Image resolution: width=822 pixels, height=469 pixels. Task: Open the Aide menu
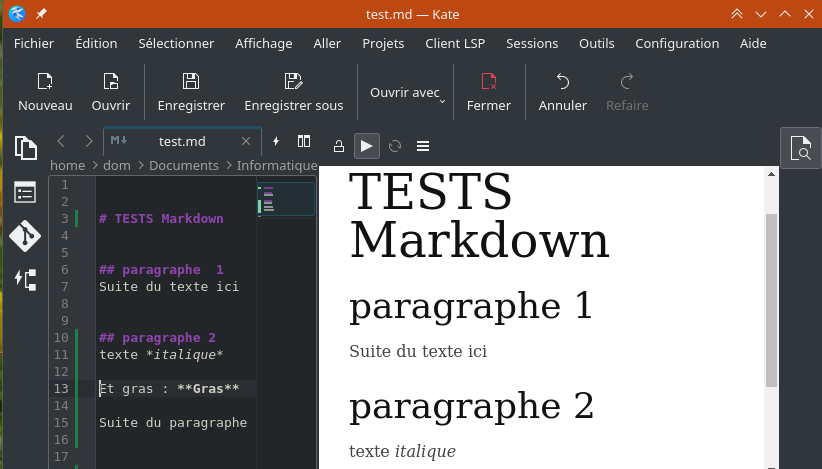tap(753, 43)
